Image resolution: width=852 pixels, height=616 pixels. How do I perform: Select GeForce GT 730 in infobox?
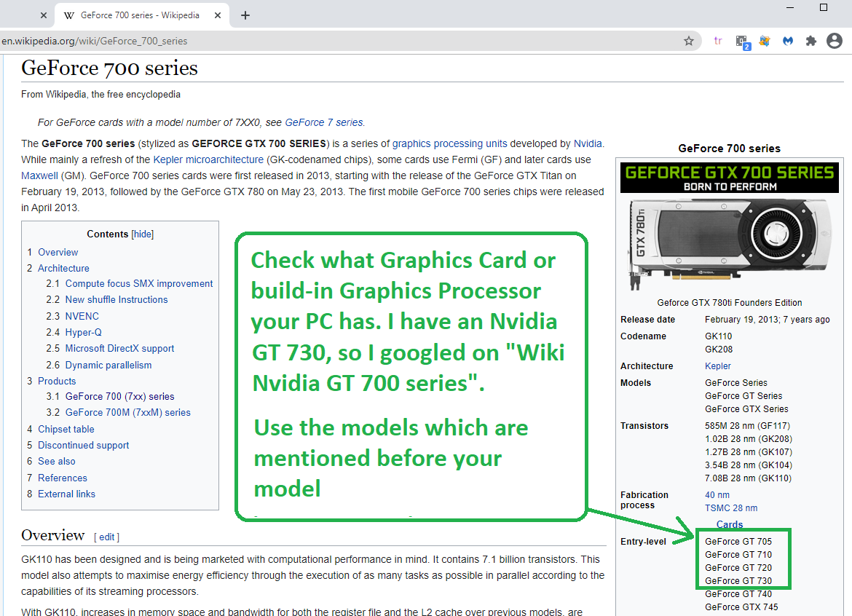[738, 581]
